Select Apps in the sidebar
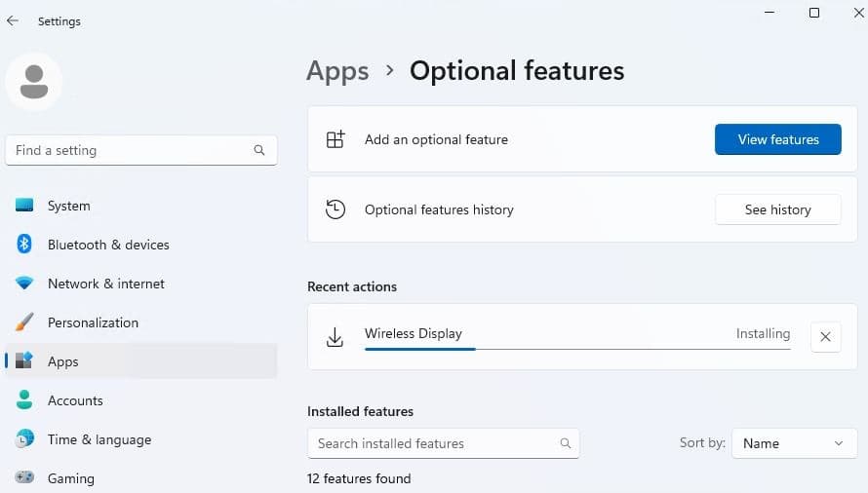Screen dimensions: 868x493 pos(141,361)
